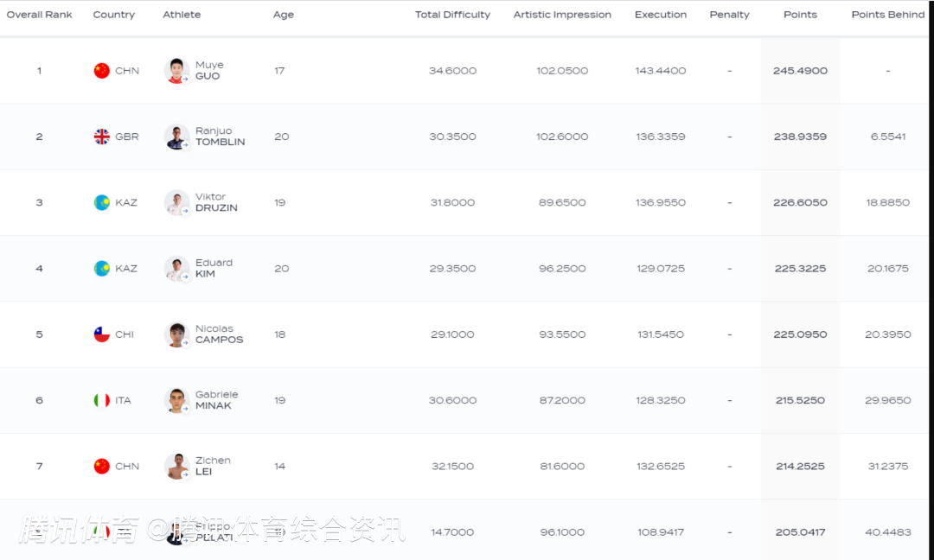Click Kazakhstan flag in Eduard Kim row

(102, 269)
